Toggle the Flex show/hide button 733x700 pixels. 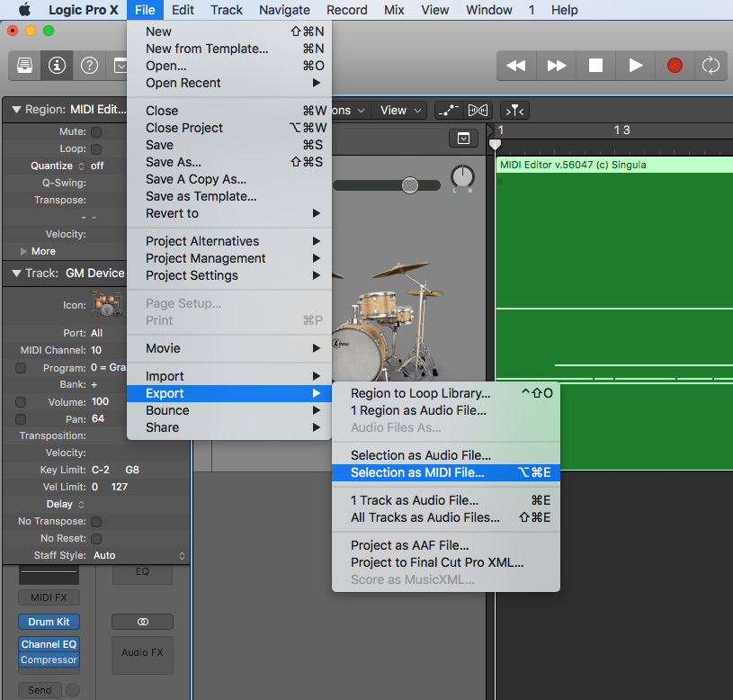click(478, 111)
